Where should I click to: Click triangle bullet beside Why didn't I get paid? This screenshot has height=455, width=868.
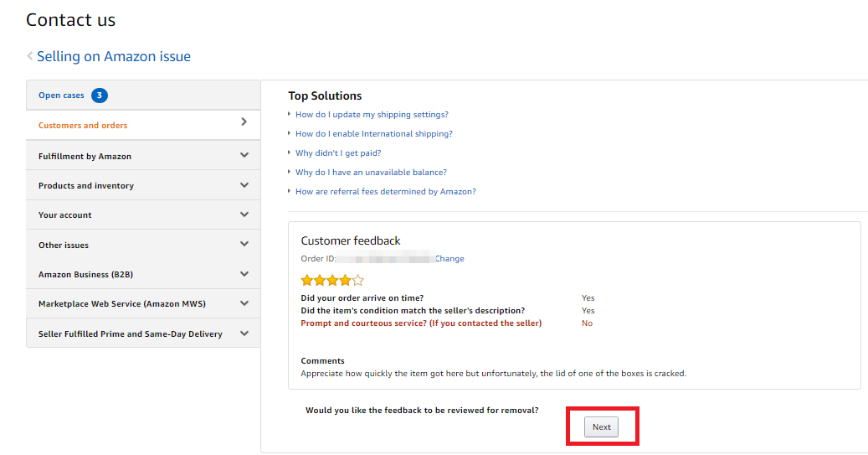(x=290, y=153)
